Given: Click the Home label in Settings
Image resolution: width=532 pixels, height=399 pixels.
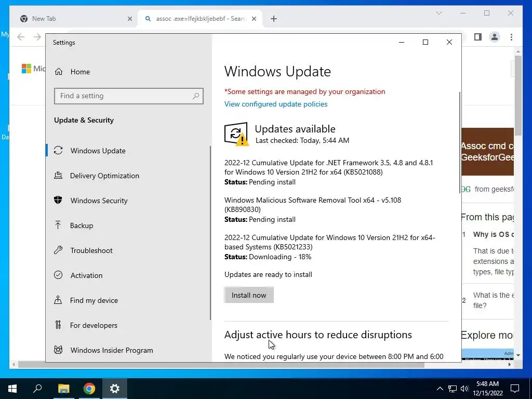Looking at the screenshot, I should point(80,72).
